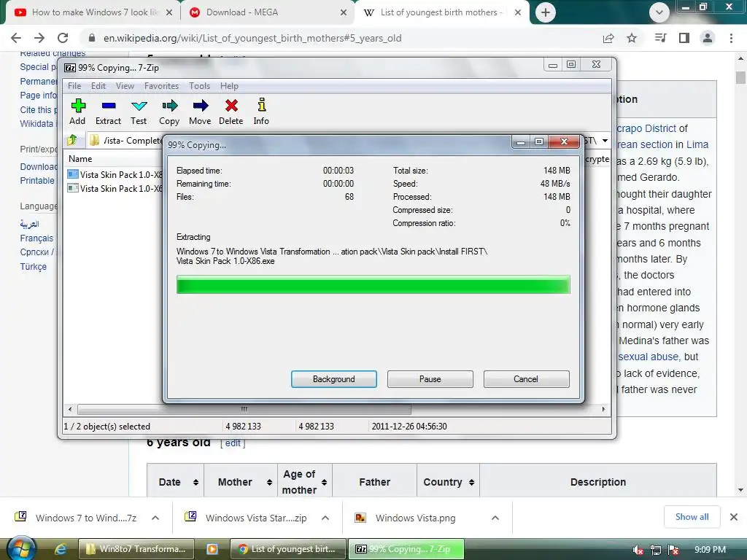747x560 pixels.
Task: Open the 7-Zip View menu
Action: point(125,86)
